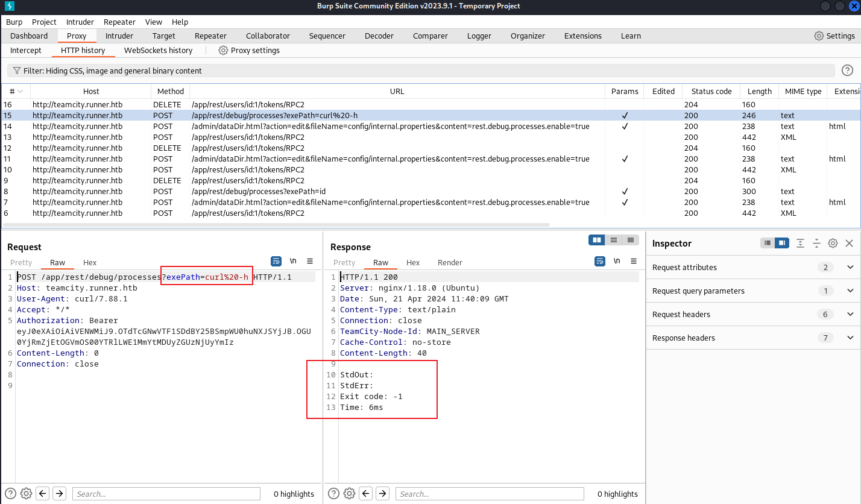Go to the next Response search match
Image resolution: width=861 pixels, height=504 pixels.
(382, 493)
